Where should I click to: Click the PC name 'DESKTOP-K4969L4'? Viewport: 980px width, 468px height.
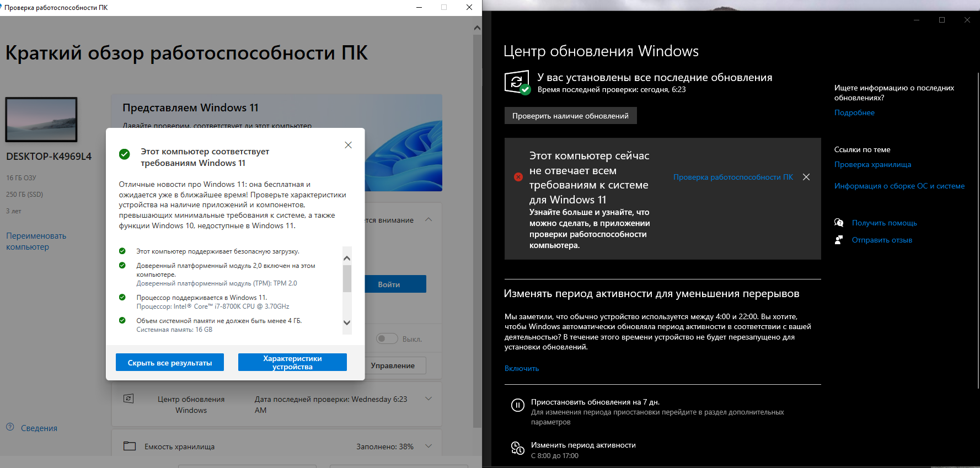click(49, 157)
